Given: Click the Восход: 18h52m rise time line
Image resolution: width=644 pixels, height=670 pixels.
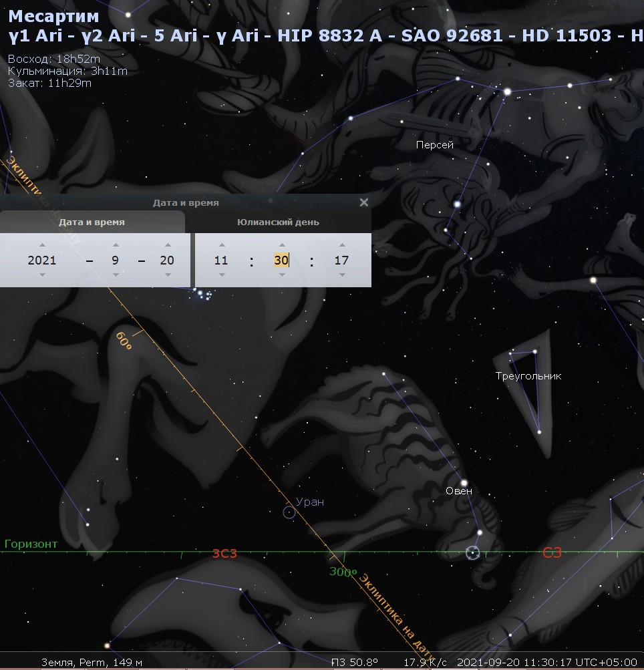Looking at the screenshot, I should tap(54, 59).
